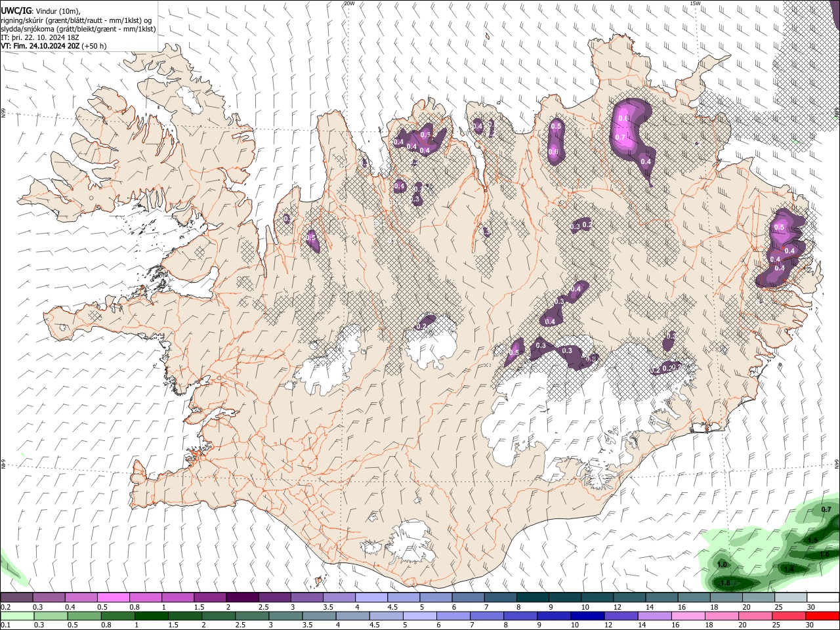Pick snow legend swatch between 3 and 3.5
This screenshot has width=840, height=630.
point(306,598)
